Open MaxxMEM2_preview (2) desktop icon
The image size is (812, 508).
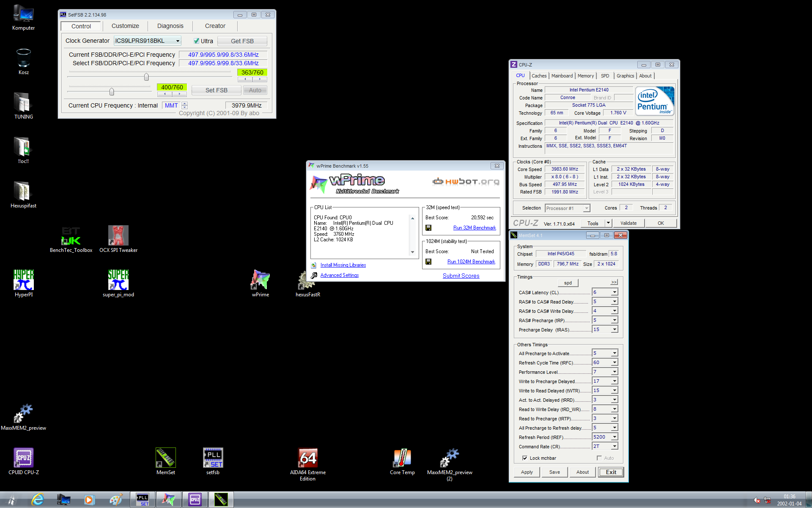[450, 464]
